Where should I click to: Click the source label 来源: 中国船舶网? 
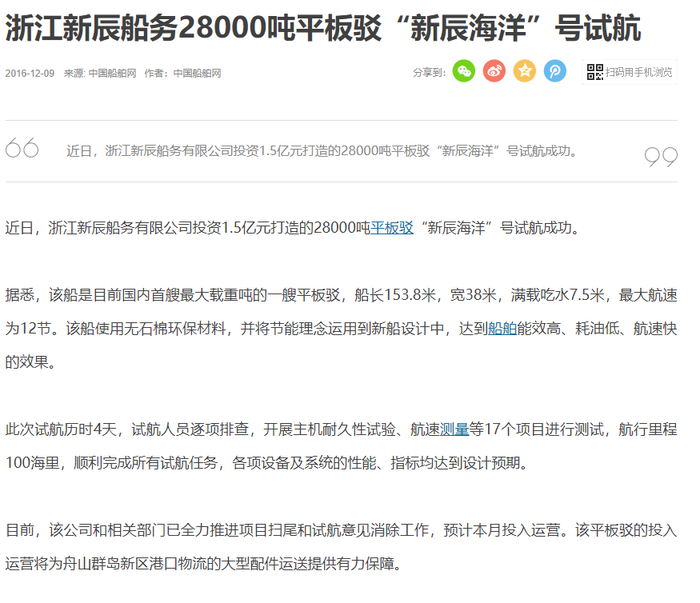click(x=100, y=73)
